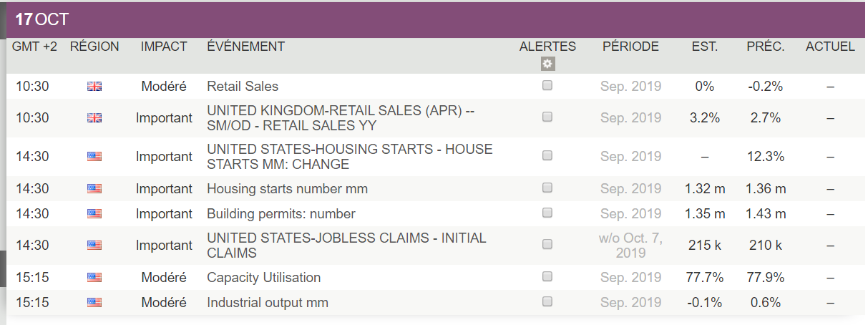This screenshot has height=325, width=868.
Task: Click US flag for Capacity Utilisation row
Action: point(94,278)
